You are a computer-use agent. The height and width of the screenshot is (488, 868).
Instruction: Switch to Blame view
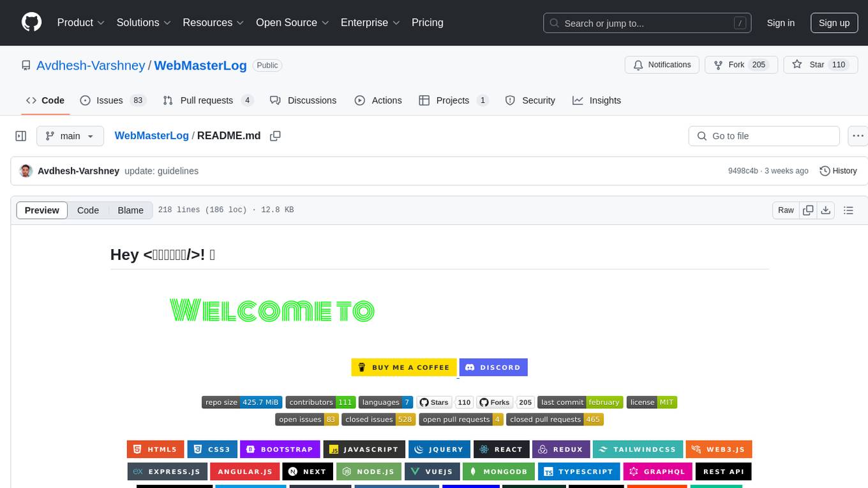tap(131, 210)
